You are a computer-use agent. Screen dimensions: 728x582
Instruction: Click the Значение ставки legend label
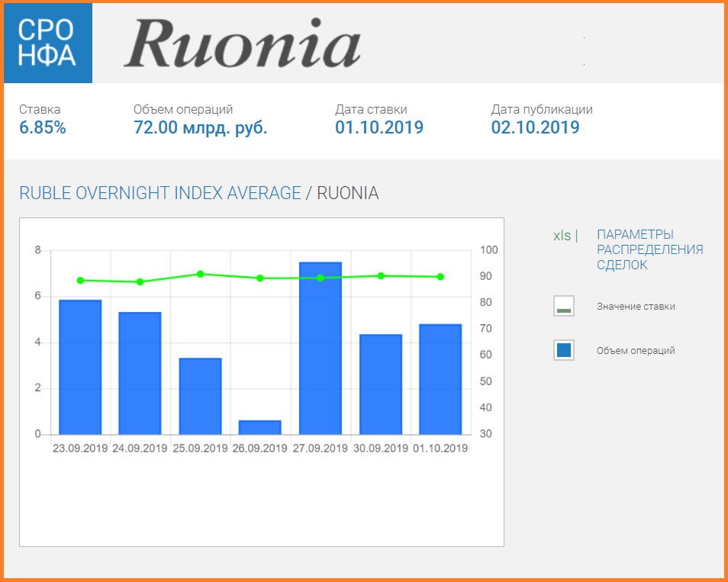[636, 307]
